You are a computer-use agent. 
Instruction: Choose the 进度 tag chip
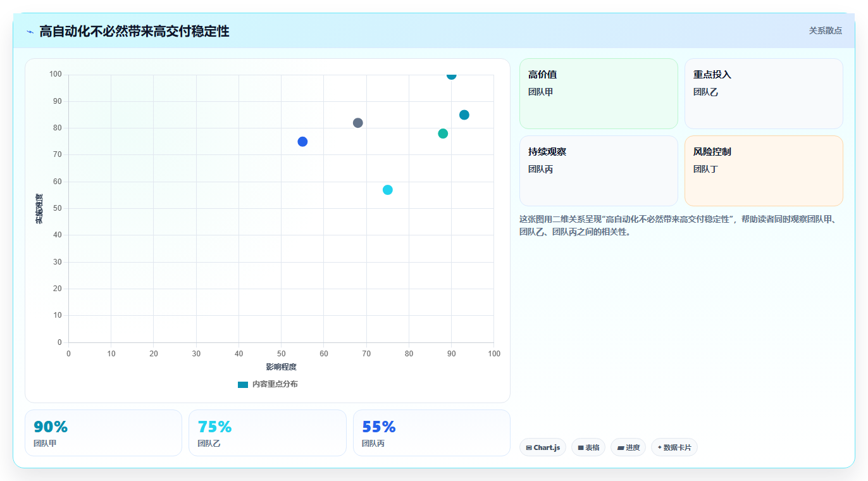pyautogui.click(x=628, y=447)
